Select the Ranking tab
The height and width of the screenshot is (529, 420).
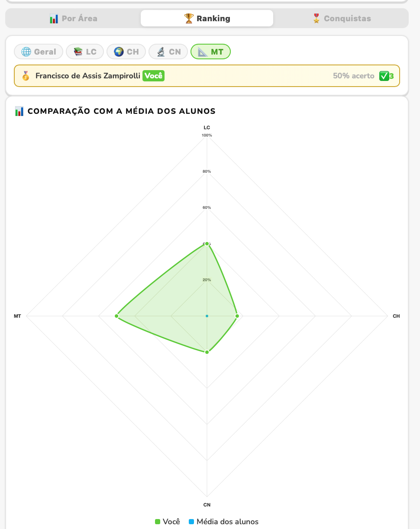tap(207, 19)
